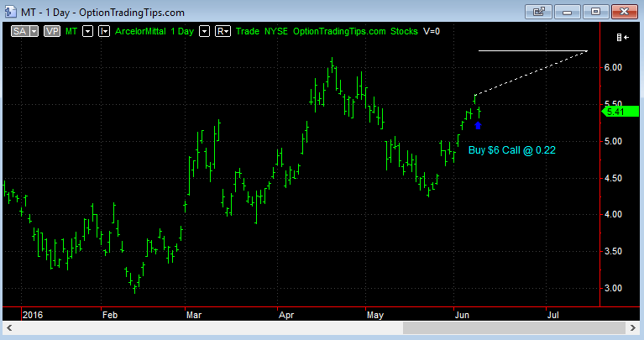Click the ArcelorMittal company name

coord(140,31)
